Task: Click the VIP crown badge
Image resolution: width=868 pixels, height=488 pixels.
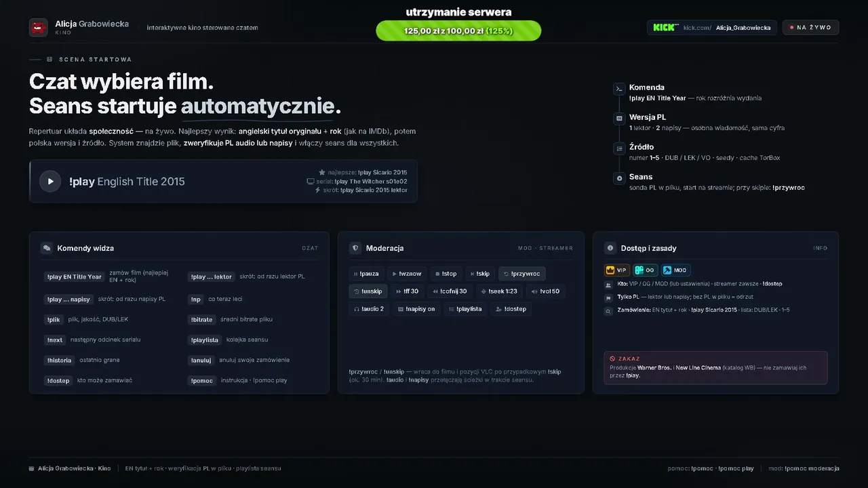Action: (617, 270)
